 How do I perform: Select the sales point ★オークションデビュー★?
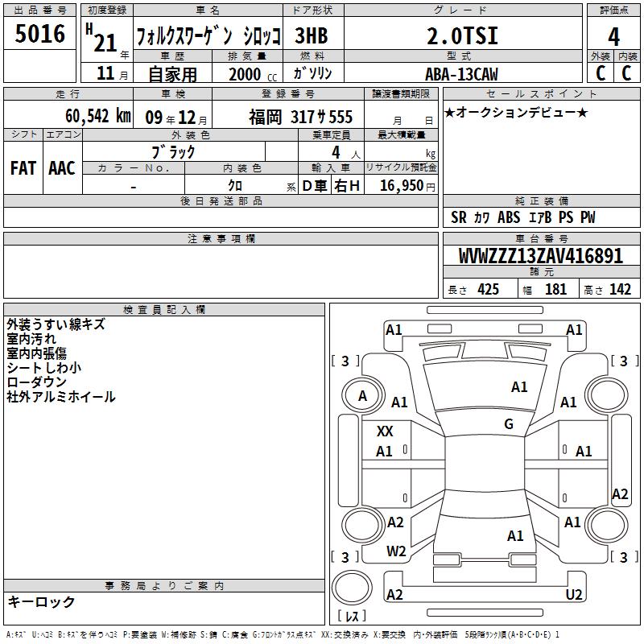point(516,112)
